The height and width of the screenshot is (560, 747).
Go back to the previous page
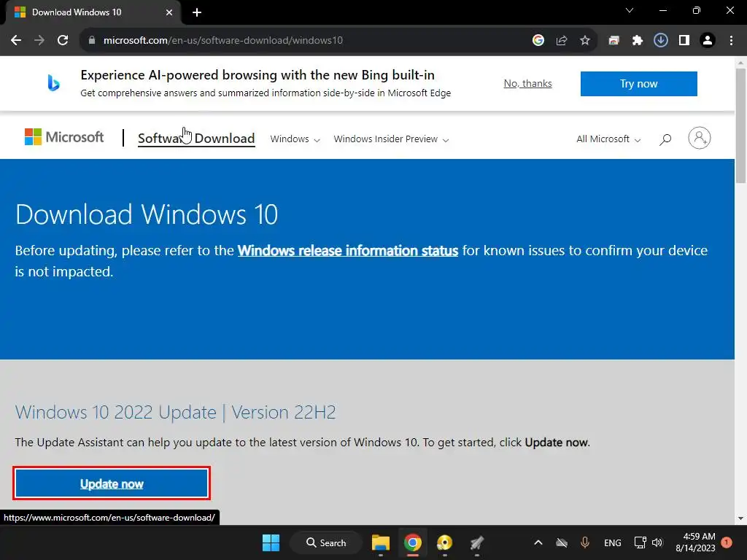(16, 41)
